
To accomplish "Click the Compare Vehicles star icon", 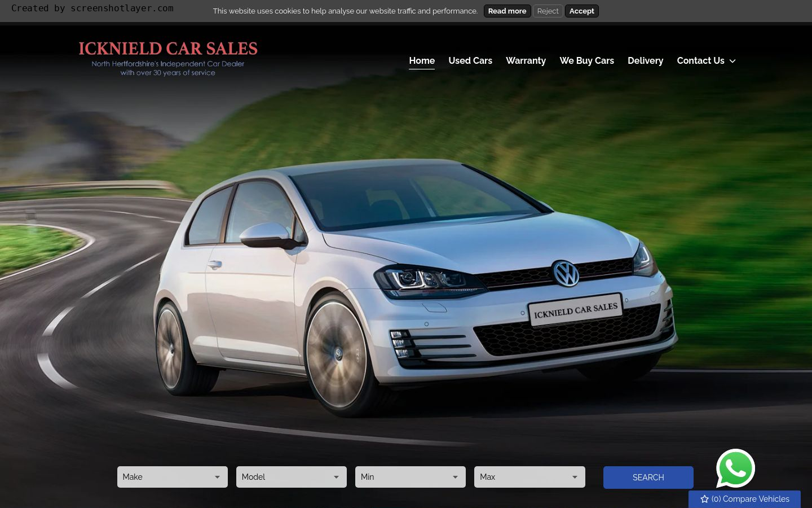I will 704,499.
